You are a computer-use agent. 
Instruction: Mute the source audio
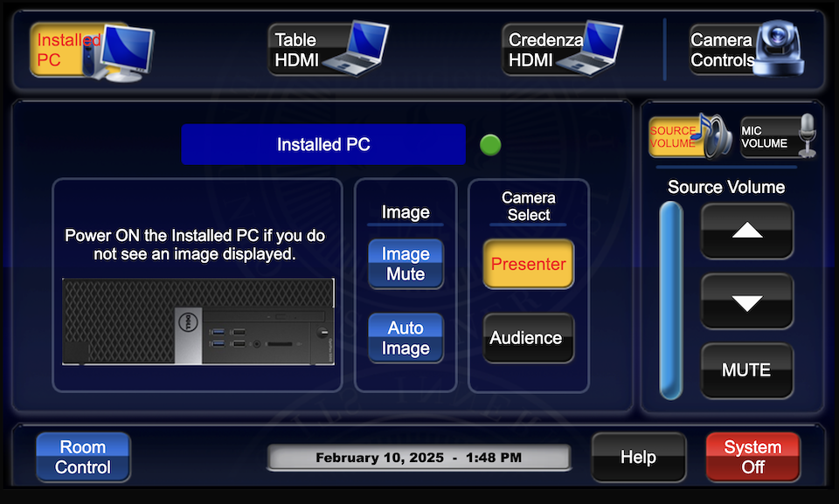pyautogui.click(x=747, y=370)
